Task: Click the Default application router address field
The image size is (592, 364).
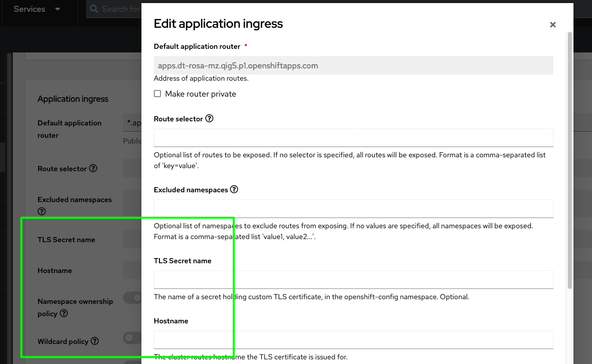Action: pyautogui.click(x=353, y=65)
